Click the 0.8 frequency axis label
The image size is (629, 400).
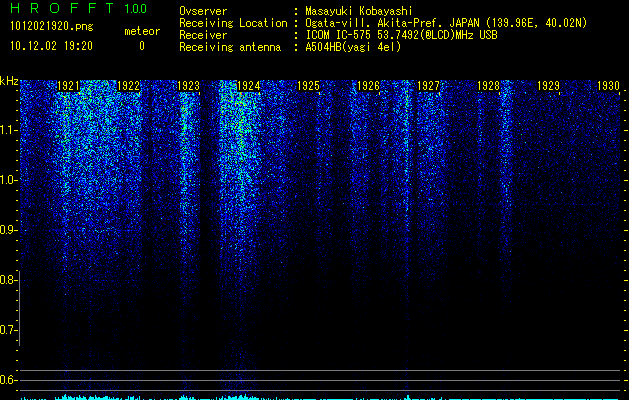pyautogui.click(x=9, y=280)
